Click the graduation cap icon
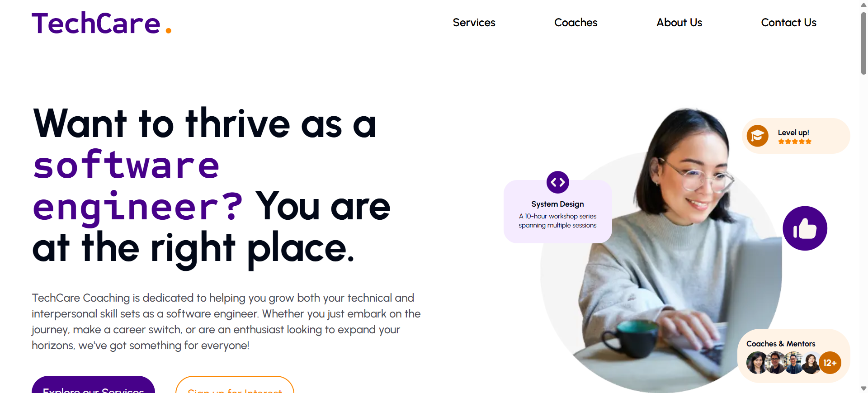 click(x=758, y=136)
